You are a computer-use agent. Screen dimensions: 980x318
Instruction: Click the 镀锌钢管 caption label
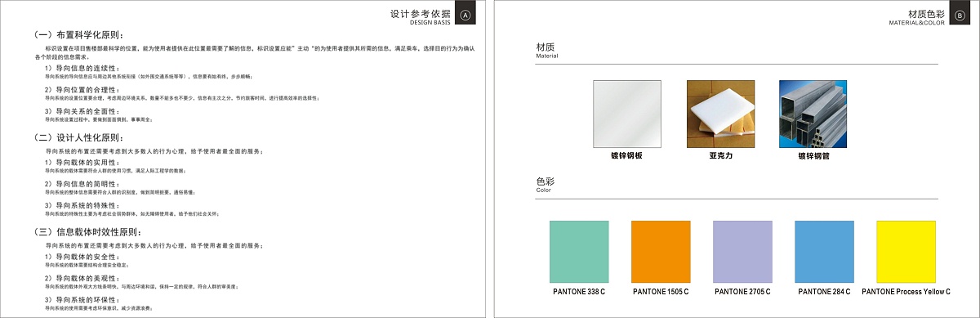[x=813, y=155]
